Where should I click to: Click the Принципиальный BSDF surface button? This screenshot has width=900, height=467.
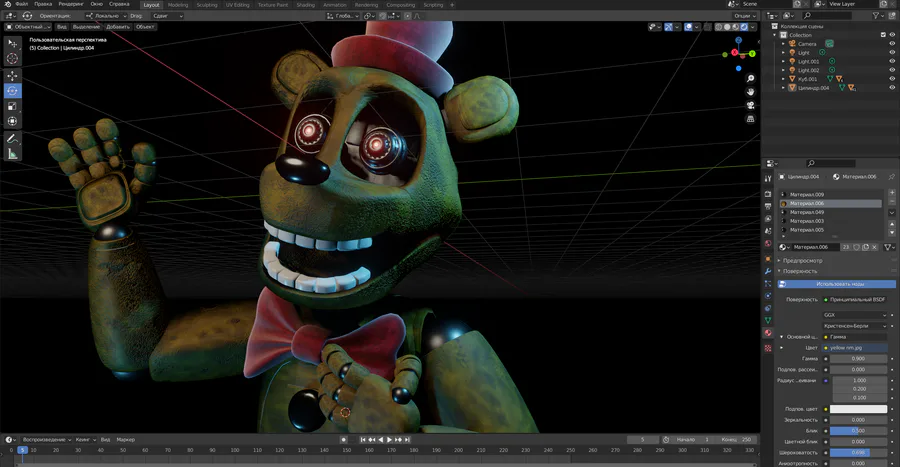click(x=855, y=299)
